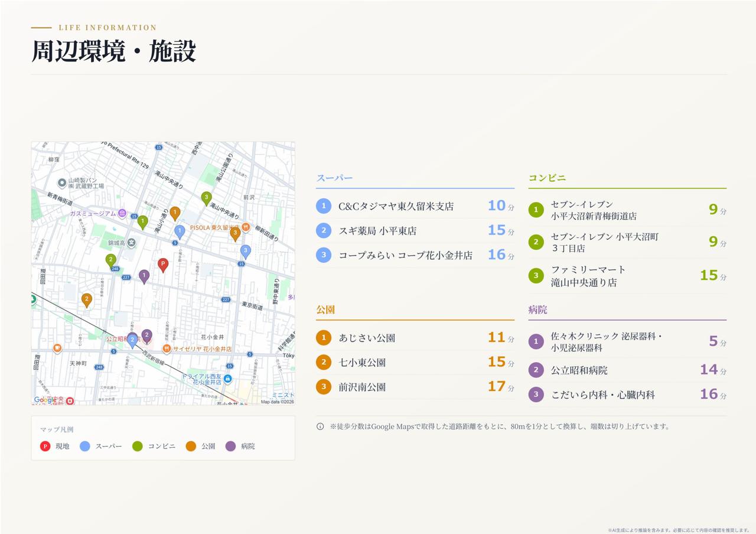The image size is (756, 534).
Task: Click the orange badge 2 beside 七小東公園
Action: [324, 362]
